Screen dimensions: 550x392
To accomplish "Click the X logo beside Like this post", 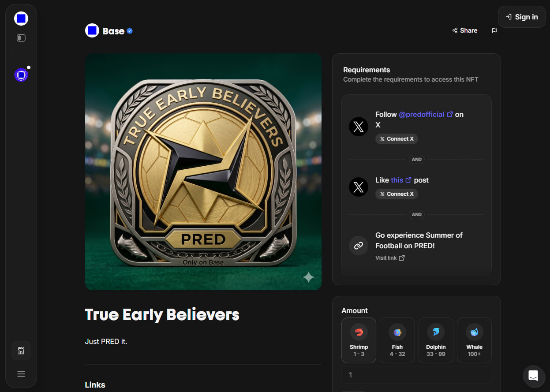I will tap(359, 187).
